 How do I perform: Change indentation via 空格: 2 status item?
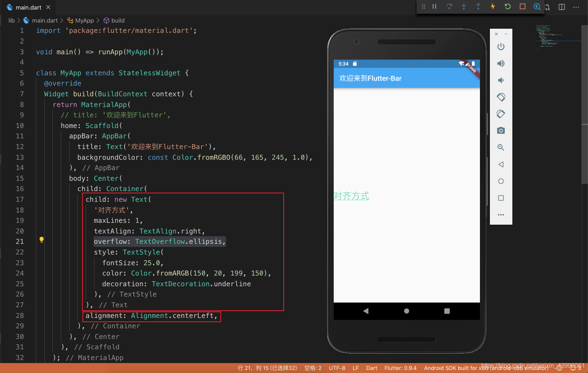tap(313, 368)
